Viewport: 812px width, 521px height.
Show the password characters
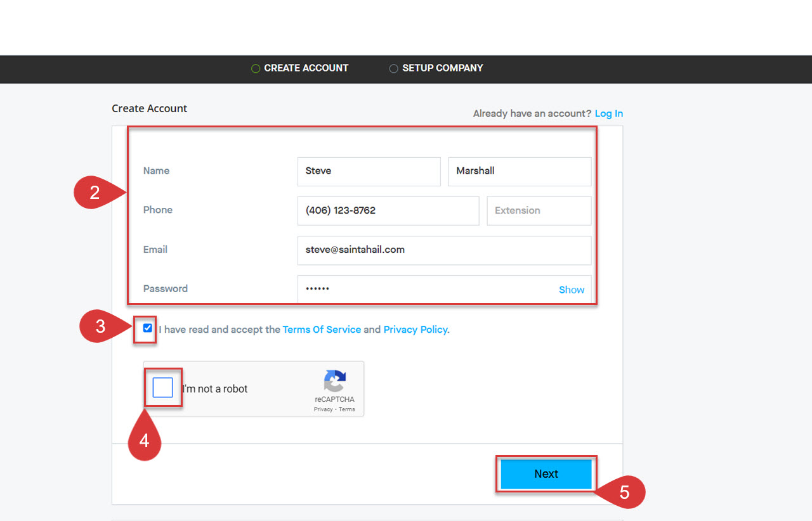click(x=571, y=290)
